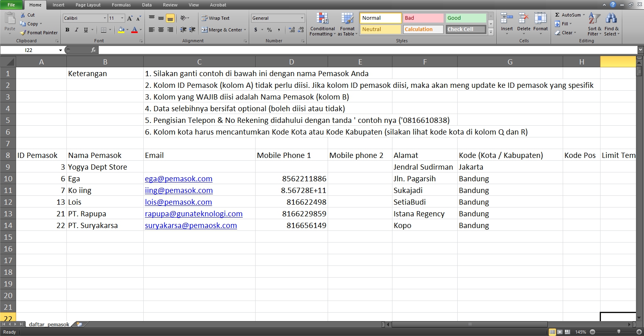Click the Format Painter brush icon
This screenshot has height=336, width=644.
(23, 33)
